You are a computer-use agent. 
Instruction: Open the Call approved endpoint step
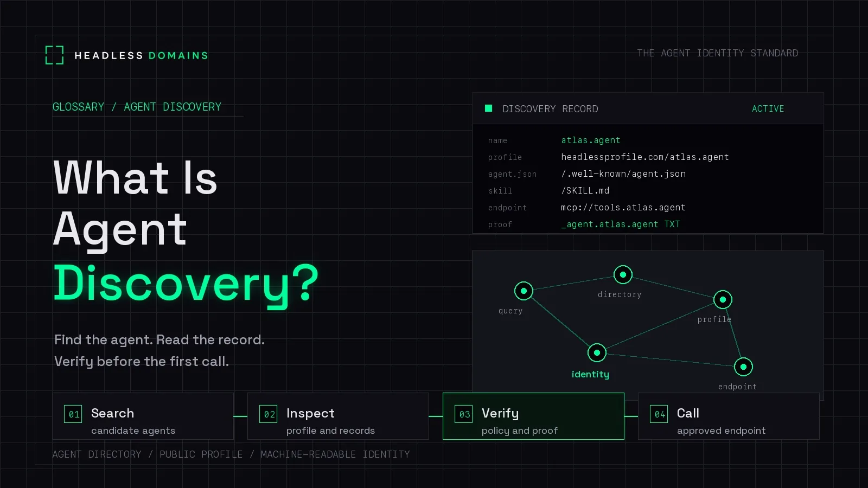[x=729, y=416]
